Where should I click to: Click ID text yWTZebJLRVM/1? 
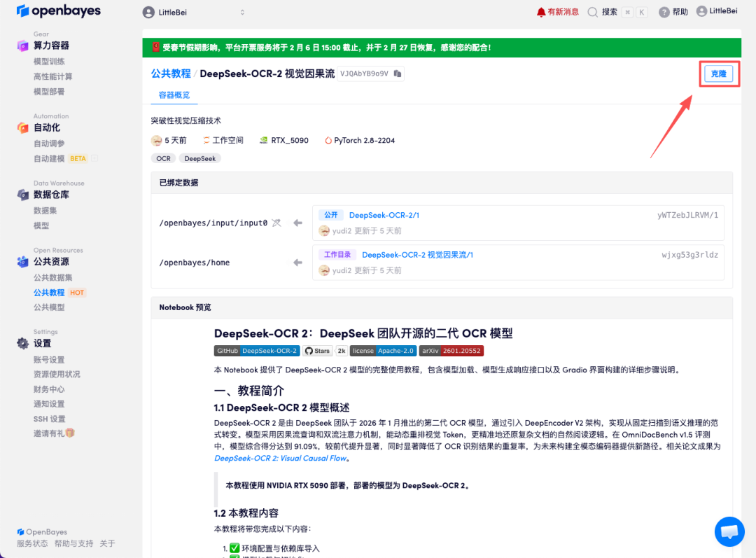coord(687,215)
